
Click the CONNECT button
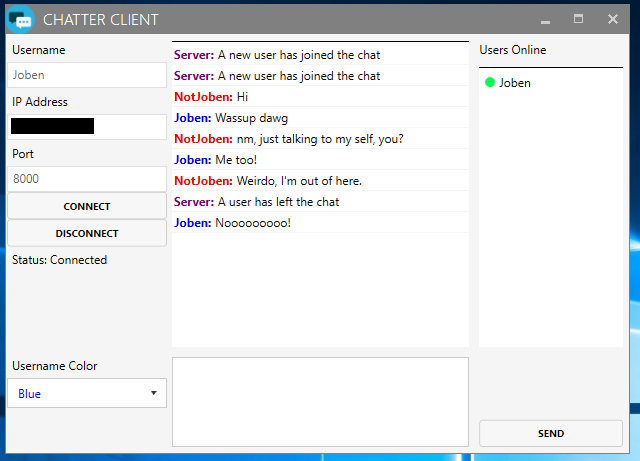(87, 206)
